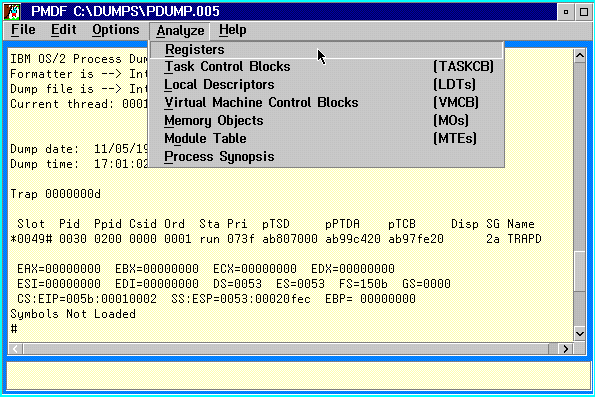Image resolution: width=595 pixels, height=397 pixels.
Task: Click the ES=0053 segment value
Action: pyautogui.click(x=300, y=284)
